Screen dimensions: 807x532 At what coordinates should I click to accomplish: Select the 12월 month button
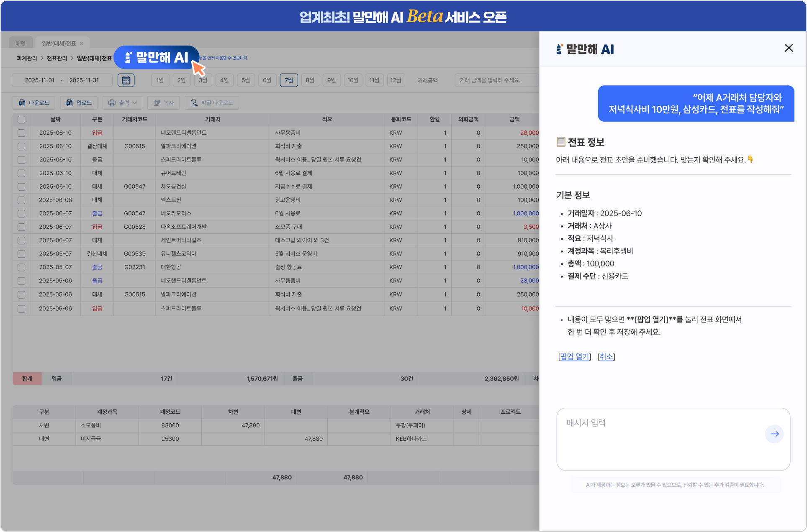(396, 80)
